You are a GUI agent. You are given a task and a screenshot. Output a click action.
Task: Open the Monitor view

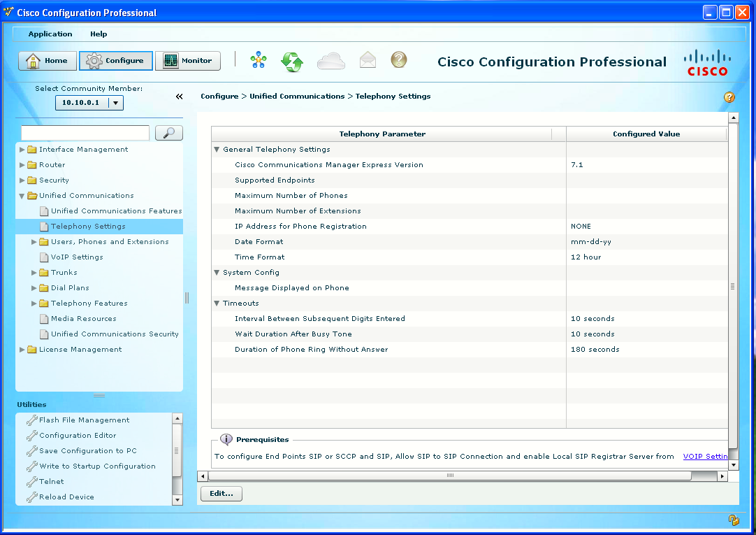click(x=188, y=61)
